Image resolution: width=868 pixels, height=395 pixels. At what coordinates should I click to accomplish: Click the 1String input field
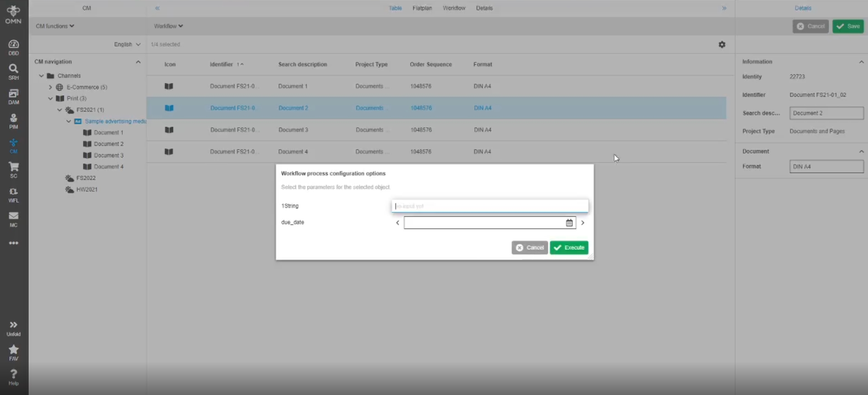click(489, 206)
